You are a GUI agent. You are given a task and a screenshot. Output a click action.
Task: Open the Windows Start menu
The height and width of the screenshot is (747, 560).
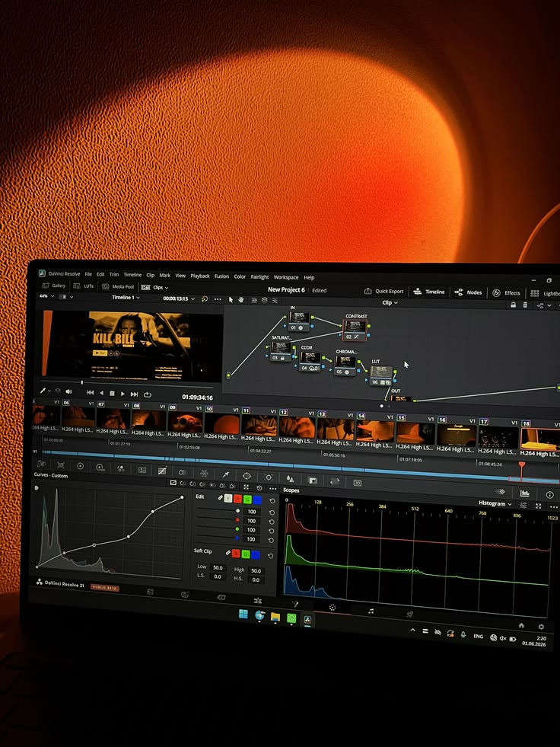(x=243, y=614)
